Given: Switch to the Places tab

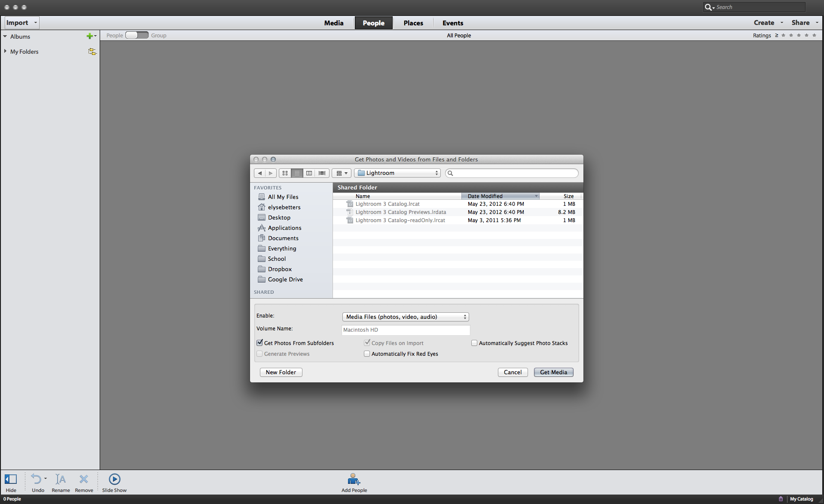Looking at the screenshot, I should [x=413, y=23].
